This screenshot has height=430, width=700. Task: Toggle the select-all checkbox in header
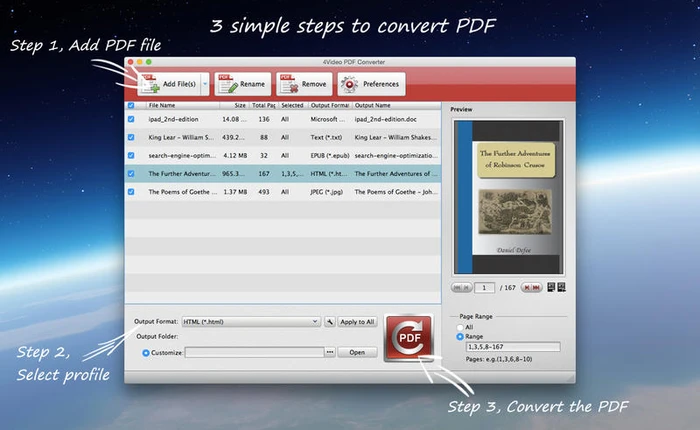131,104
